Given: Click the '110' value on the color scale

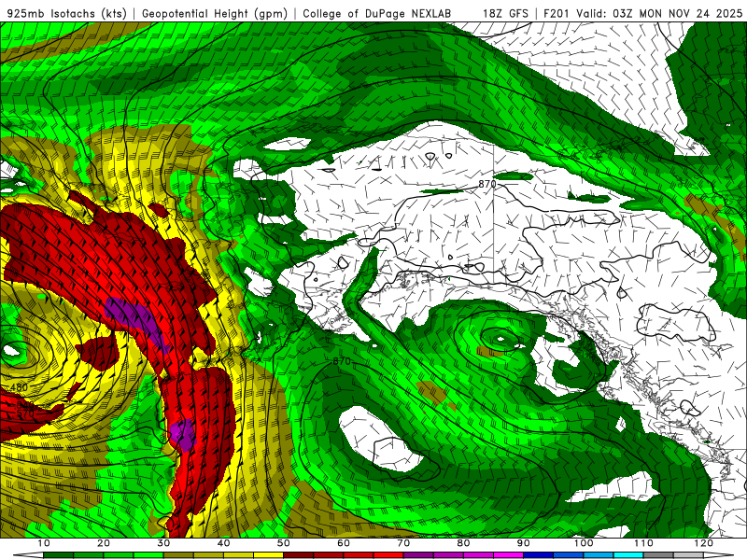Looking at the screenshot, I should [643, 543].
